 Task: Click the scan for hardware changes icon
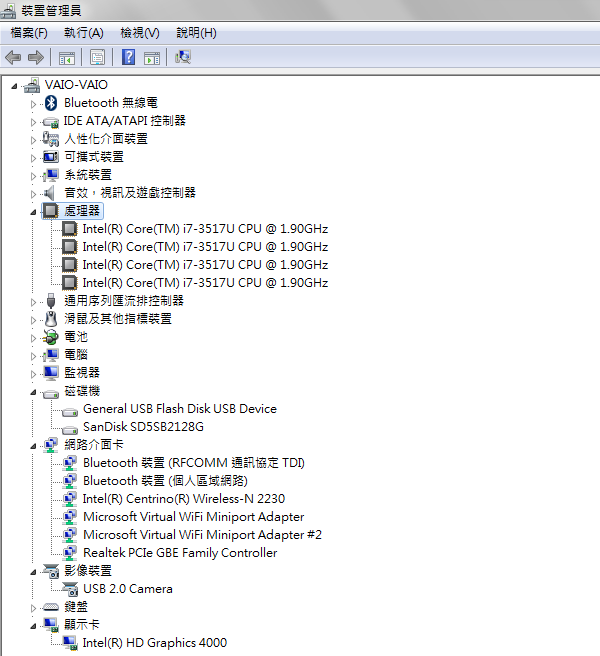pyautogui.click(x=183, y=57)
